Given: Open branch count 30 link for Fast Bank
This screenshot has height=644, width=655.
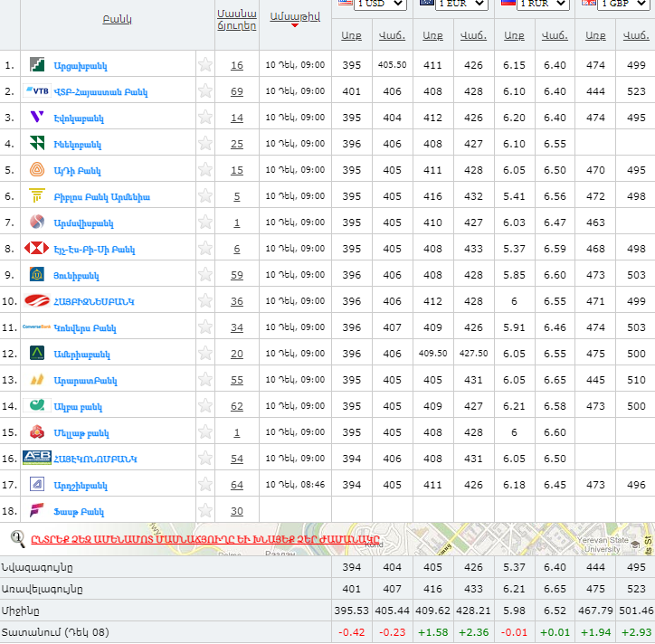Looking at the screenshot, I should tap(237, 511).
